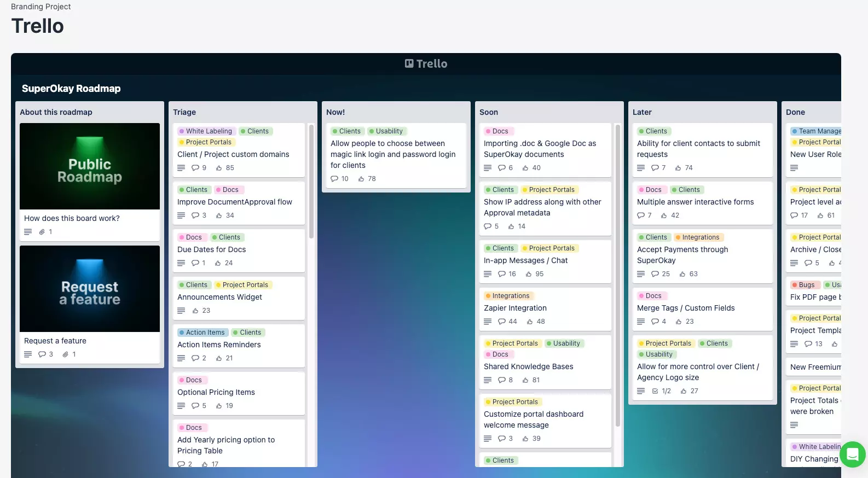
Task: Click the White Labeling label on custom domains card
Action: [x=206, y=131]
